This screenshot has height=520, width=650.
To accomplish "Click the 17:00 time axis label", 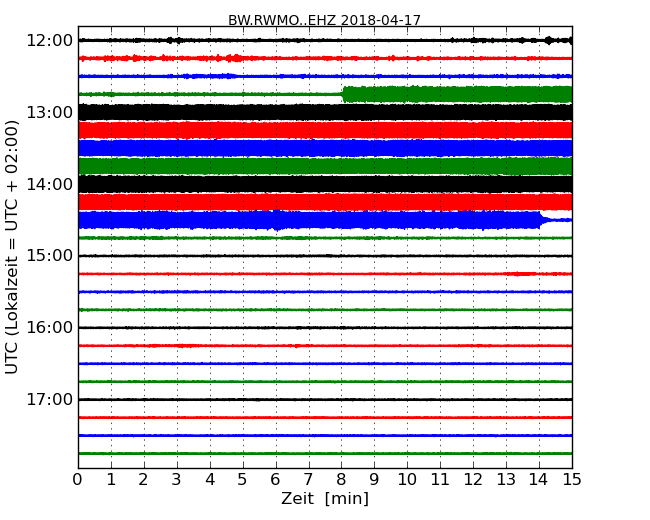I will coord(49,399).
